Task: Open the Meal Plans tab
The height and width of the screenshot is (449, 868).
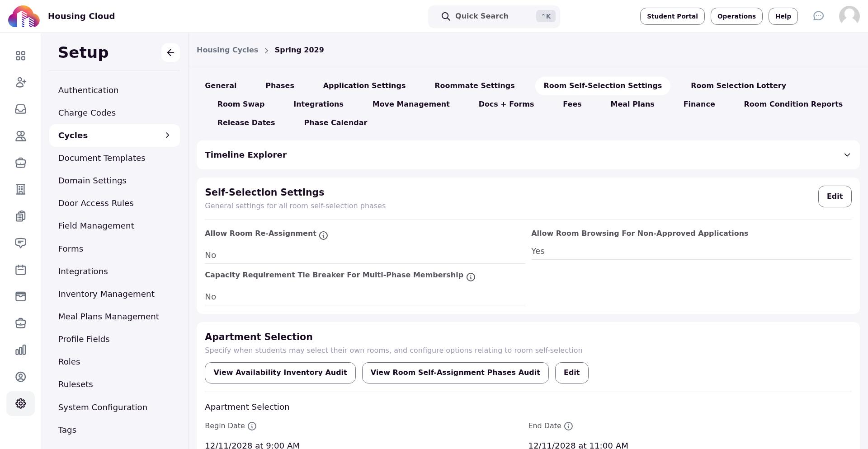Action: click(632, 104)
